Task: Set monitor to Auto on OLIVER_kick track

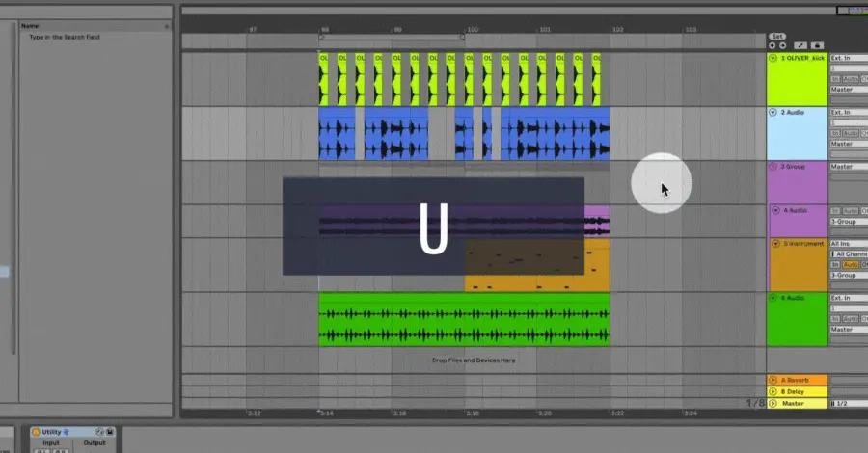Action: point(851,79)
